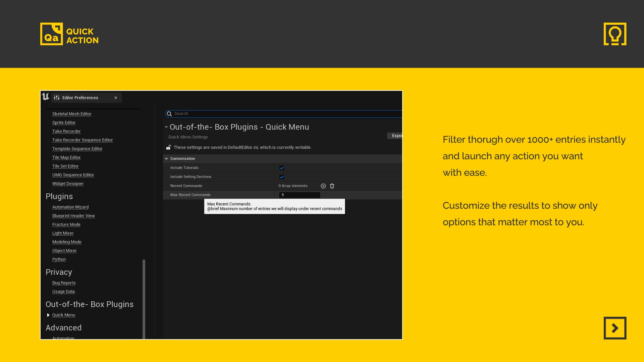Viewport: 644px width, 362px height.
Task: Clear Recent Commands with the trash icon
Action: coord(332,186)
